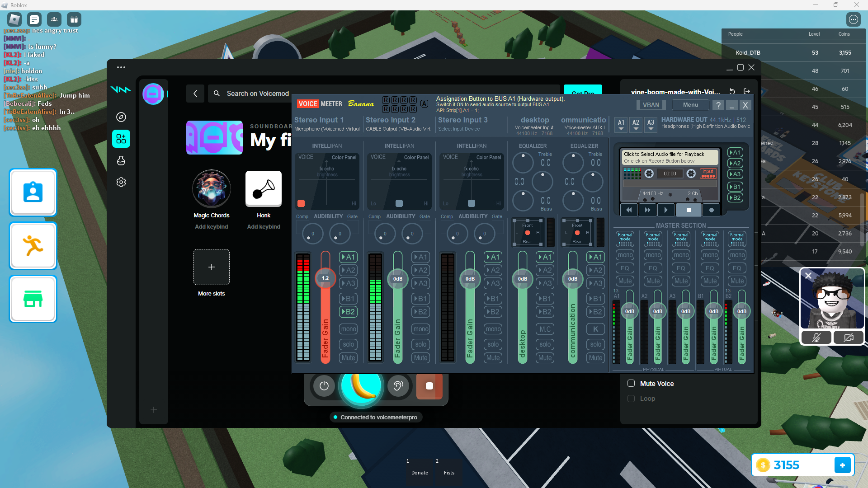The width and height of the screenshot is (868, 488).
Task: Open the VBAN settings
Action: (x=651, y=105)
